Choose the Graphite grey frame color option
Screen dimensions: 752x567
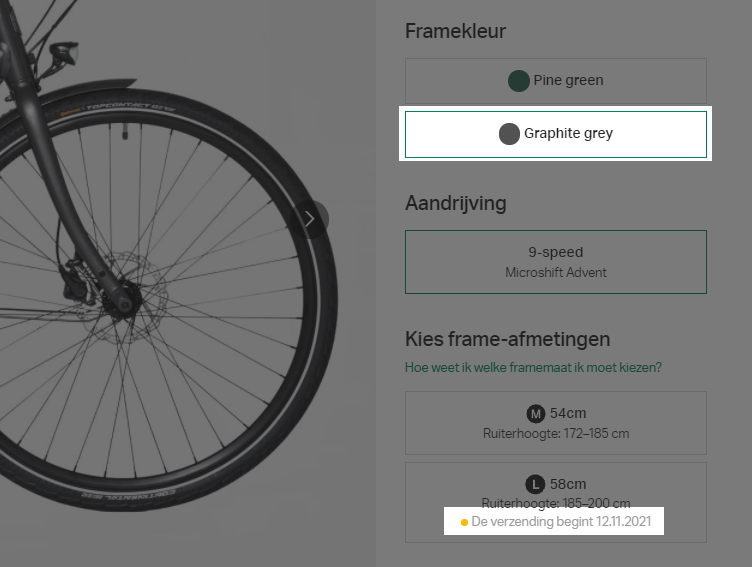coord(555,134)
